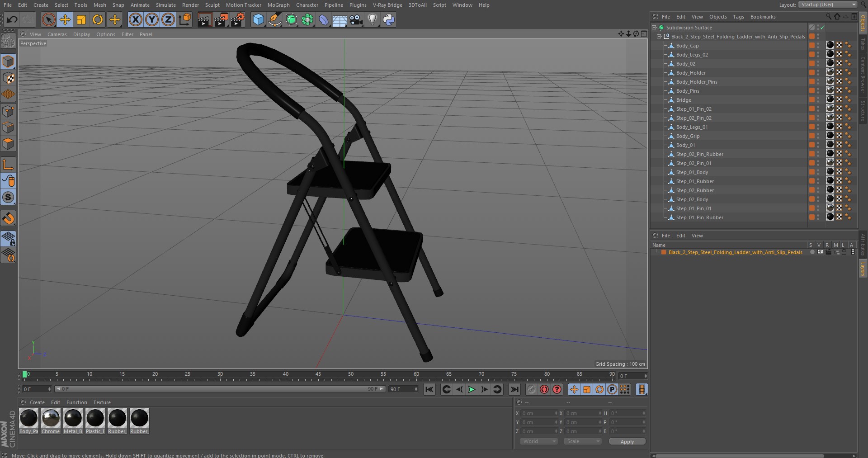Switch to Points mode
This screenshot has height=458, width=868.
coord(8,111)
